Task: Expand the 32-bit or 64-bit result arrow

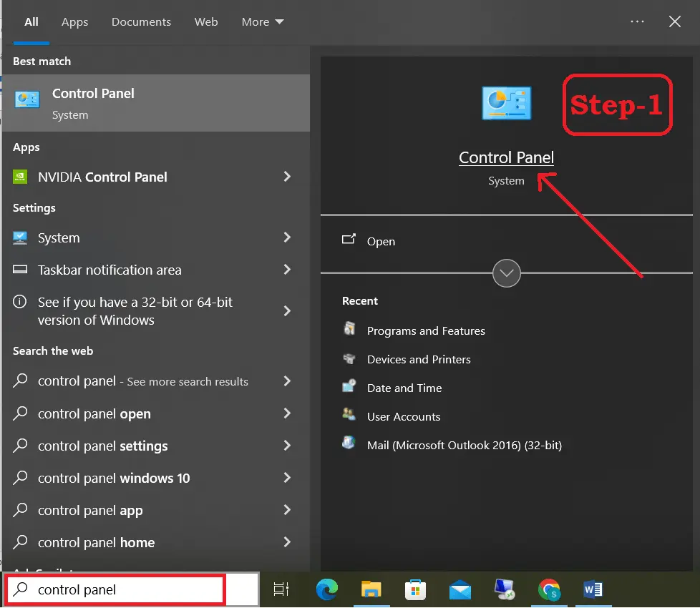Action: point(287,310)
